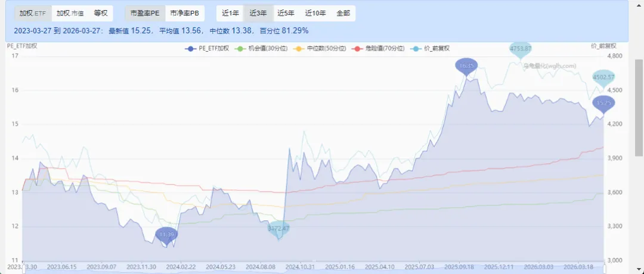Click the 17 left axis value
Screen dimensions: 644x274
coord(15,56)
